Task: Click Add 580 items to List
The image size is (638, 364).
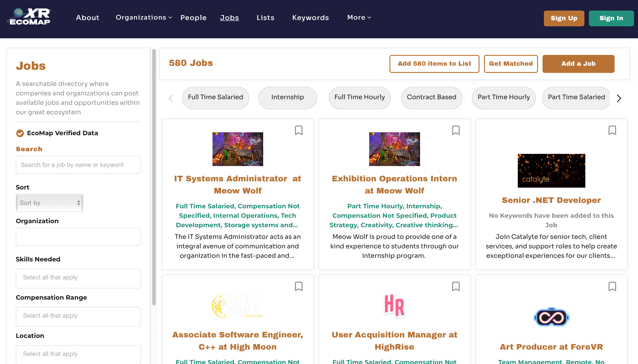Action: 434,64
